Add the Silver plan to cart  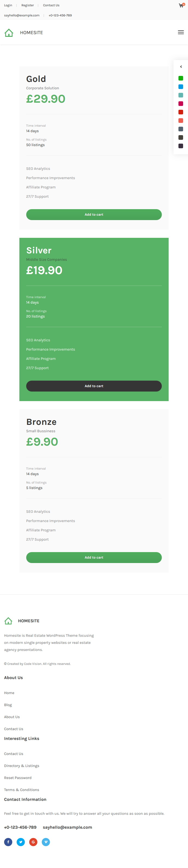94,386
